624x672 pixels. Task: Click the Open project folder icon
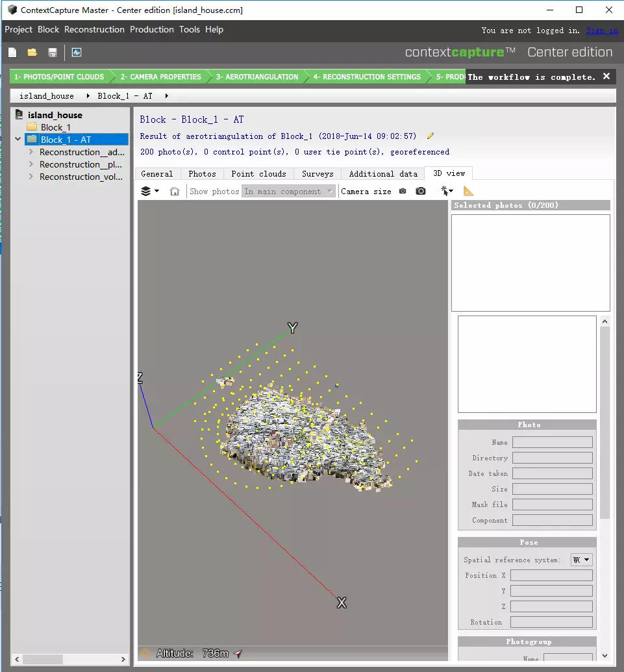[x=32, y=53]
